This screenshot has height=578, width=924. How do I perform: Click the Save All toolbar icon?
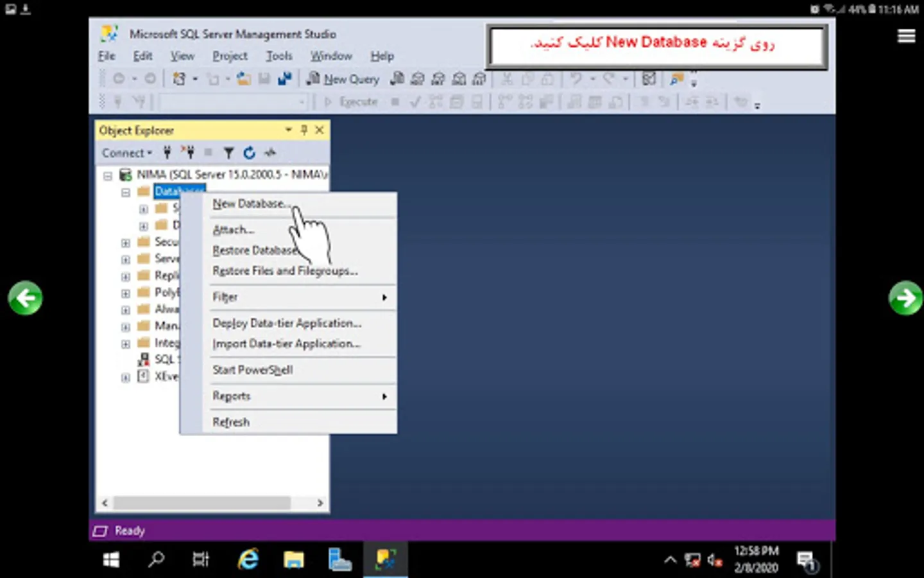[x=284, y=78]
